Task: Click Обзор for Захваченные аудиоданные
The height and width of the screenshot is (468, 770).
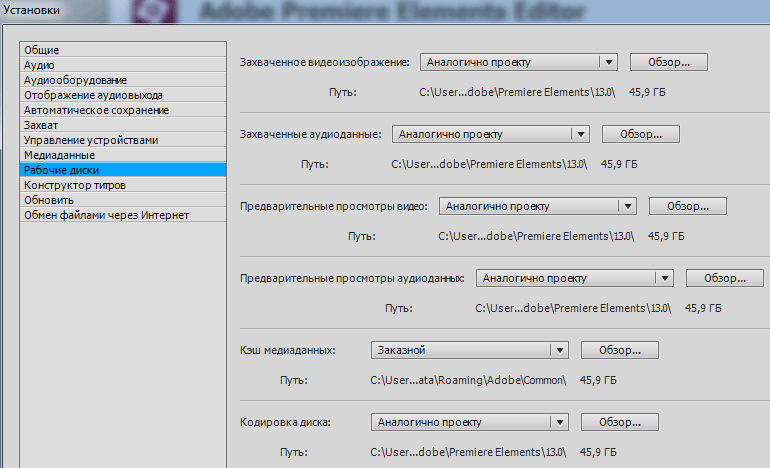Action: click(x=641, y=134)
